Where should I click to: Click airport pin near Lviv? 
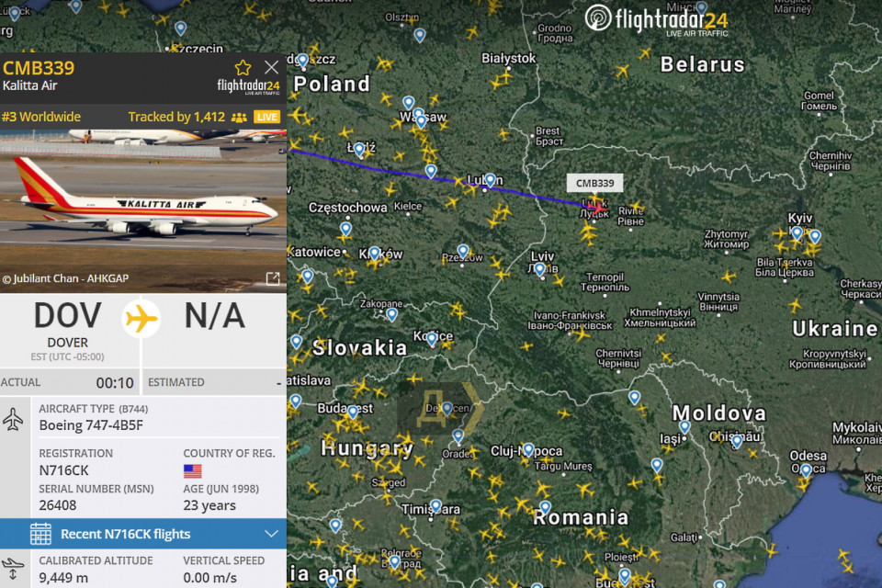tap(540, 269)
